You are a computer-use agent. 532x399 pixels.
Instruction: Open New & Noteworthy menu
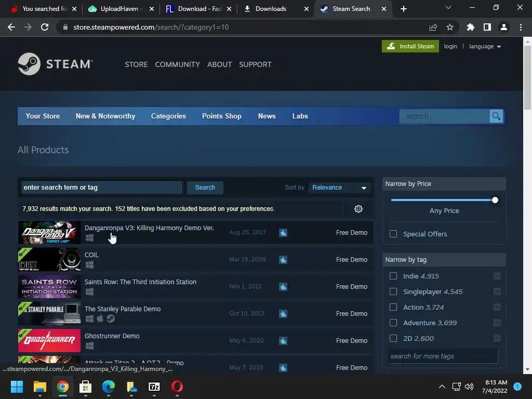105,116
